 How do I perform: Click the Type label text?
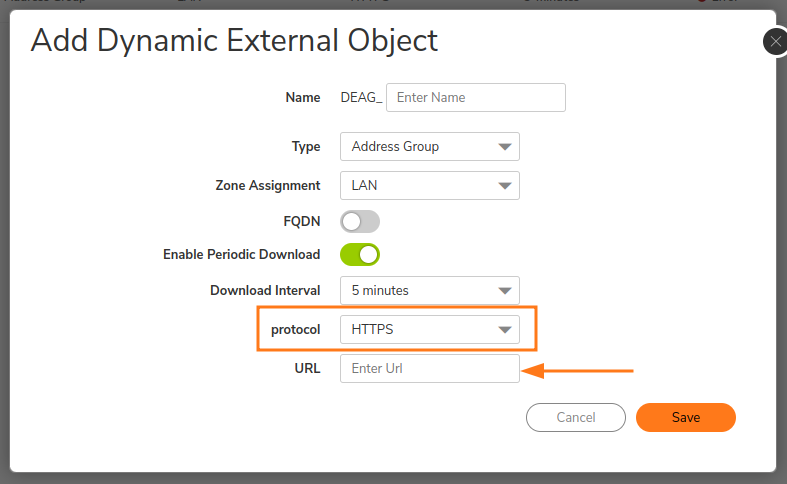pyautogui.click(x=306, y=147)
